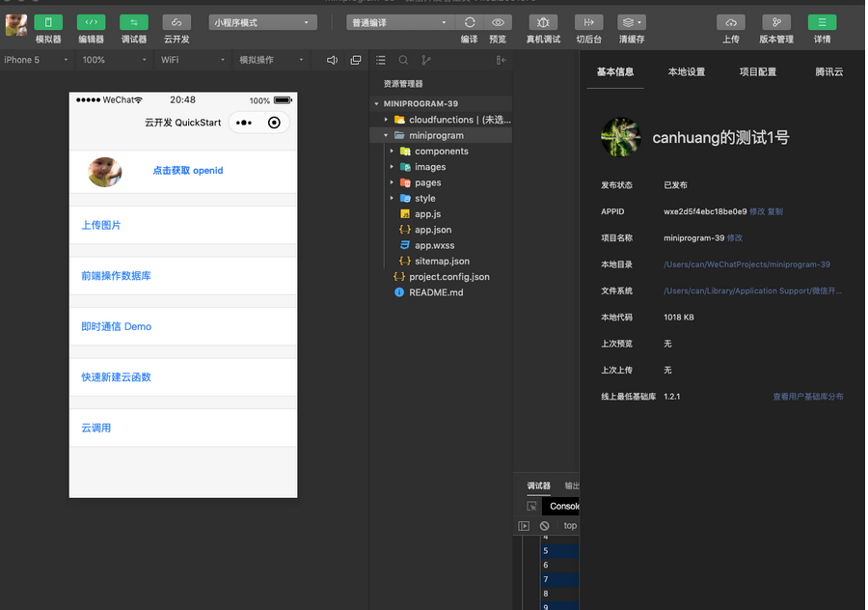Expand the images folder
Image resolution: width=868 pixels, height=610 pixels.
point(441,167)
